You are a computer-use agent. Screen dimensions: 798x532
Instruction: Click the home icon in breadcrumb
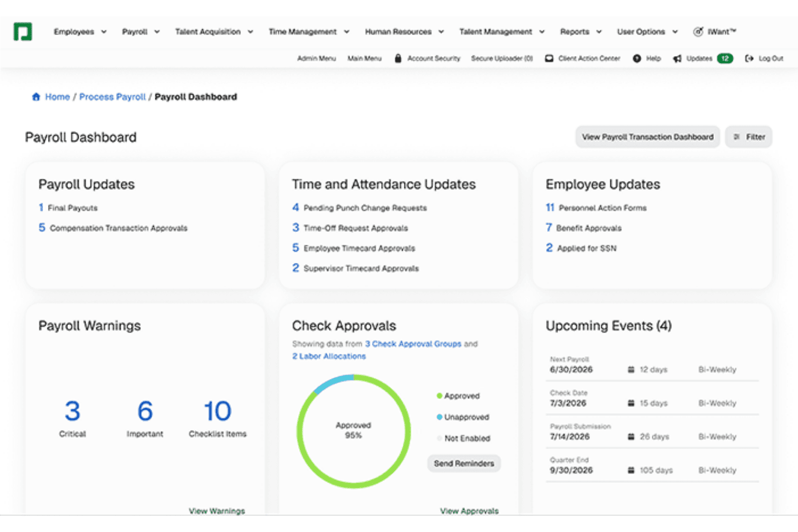36,97
